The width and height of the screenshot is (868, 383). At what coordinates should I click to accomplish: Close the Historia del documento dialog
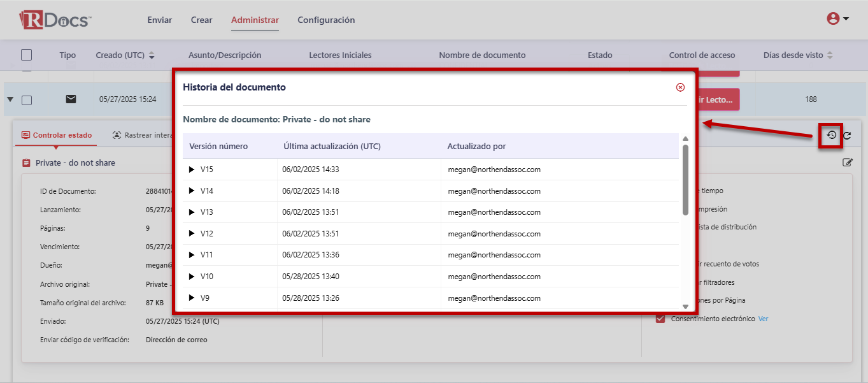point(680,87)
